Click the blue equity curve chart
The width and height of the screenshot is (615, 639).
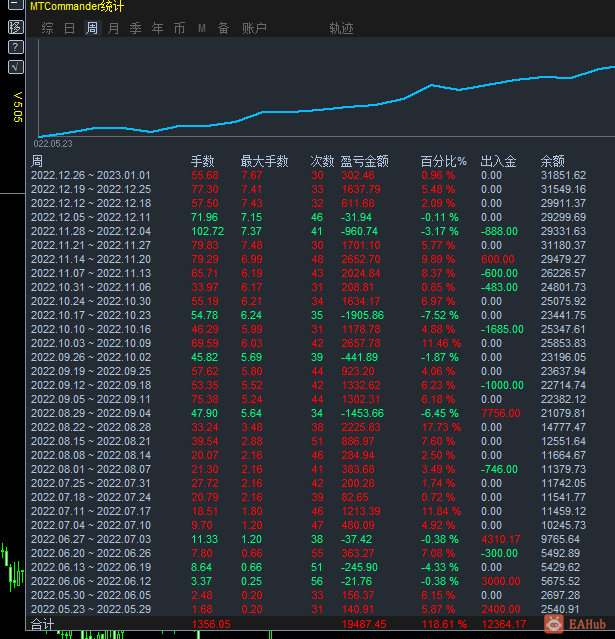pyautogui.click(x=326, y=102)
